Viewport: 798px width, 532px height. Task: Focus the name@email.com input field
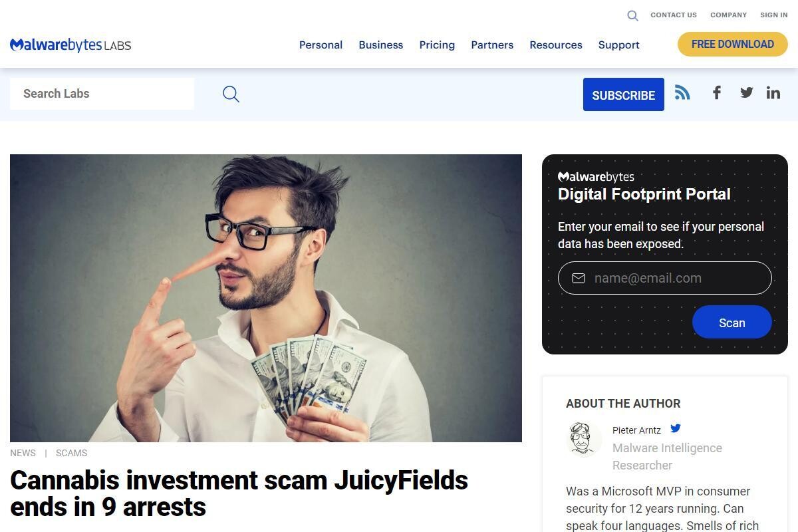coord(664,278)
